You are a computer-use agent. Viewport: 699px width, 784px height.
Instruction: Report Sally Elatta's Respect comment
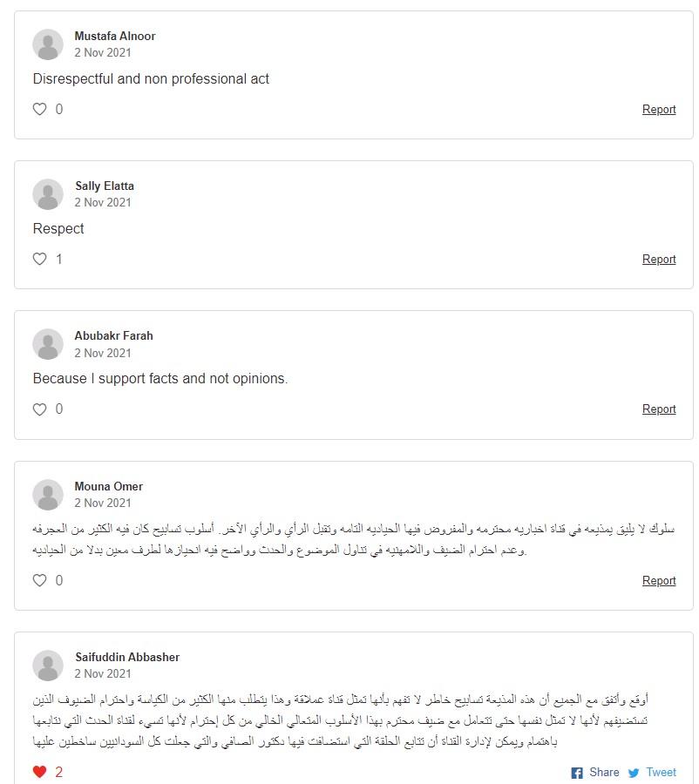pyautogui.click(x=659, y=260)
